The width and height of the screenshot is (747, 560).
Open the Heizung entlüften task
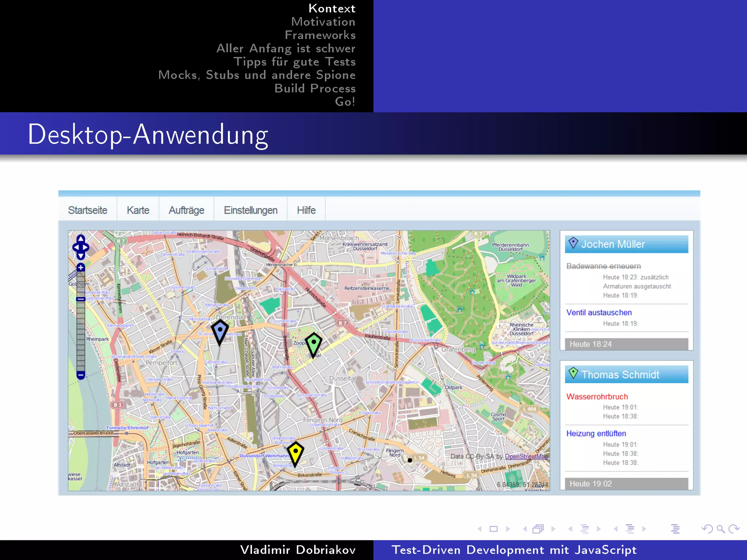tap(596, 433)
